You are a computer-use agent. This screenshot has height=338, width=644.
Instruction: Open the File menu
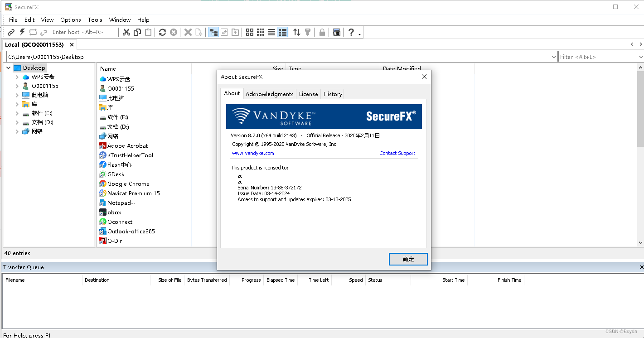(13, 20)
